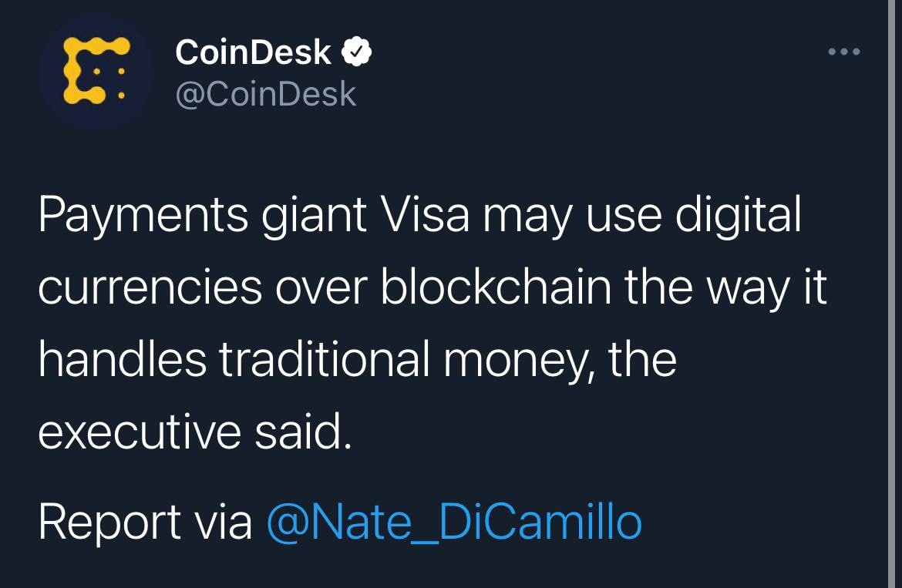902x588 pixels.
Task: Open the CoinDesk profile avatar
Action: point(96,72)
